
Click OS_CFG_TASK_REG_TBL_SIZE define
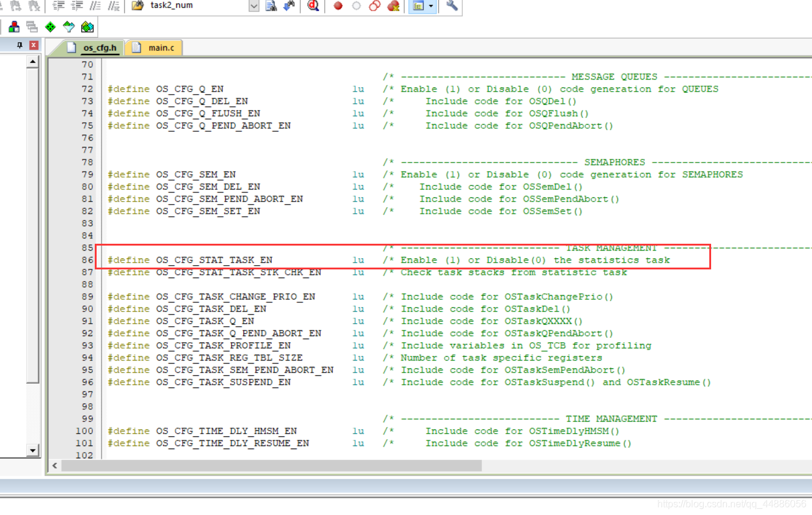[229, 358]
